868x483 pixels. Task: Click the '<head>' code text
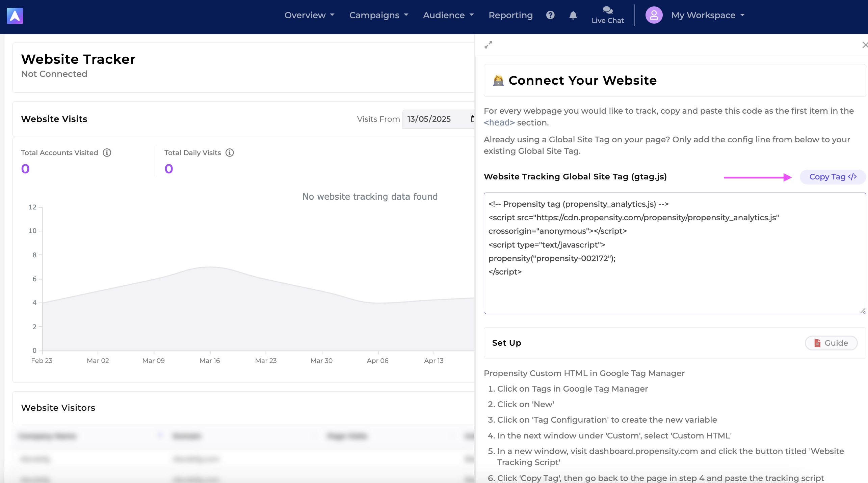[499, 123]
